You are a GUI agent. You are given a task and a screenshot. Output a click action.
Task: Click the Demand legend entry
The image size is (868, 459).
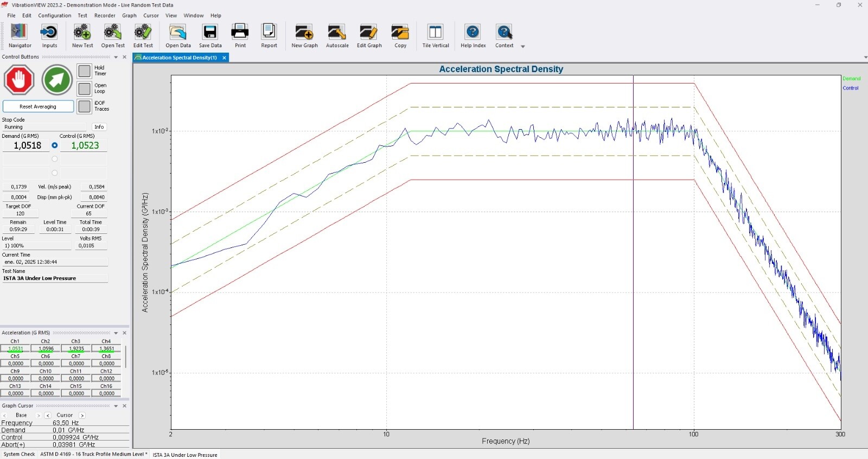(851, 79)
